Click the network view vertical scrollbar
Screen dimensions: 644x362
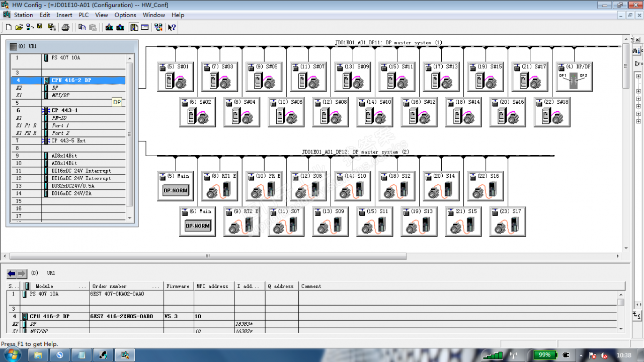coord(626,143)
